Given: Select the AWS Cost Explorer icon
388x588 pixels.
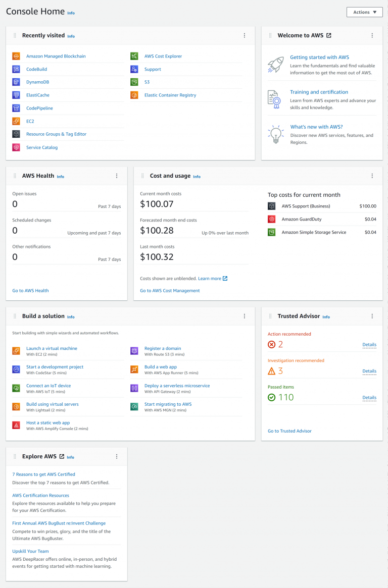Looking at the screenshot, I should pos(134,56).
